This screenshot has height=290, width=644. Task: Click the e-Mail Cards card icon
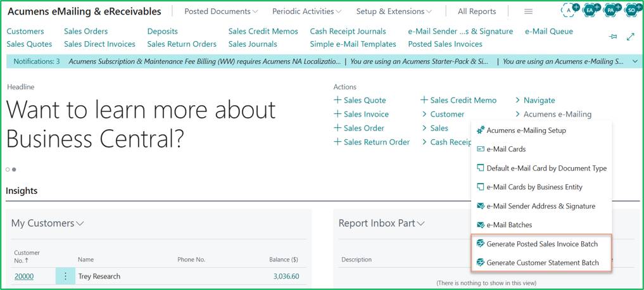[481, 149]
